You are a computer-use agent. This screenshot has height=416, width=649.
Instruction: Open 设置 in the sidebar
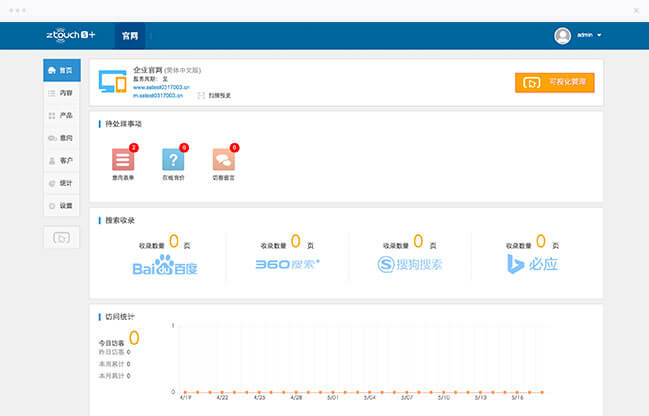coord(62,206)
